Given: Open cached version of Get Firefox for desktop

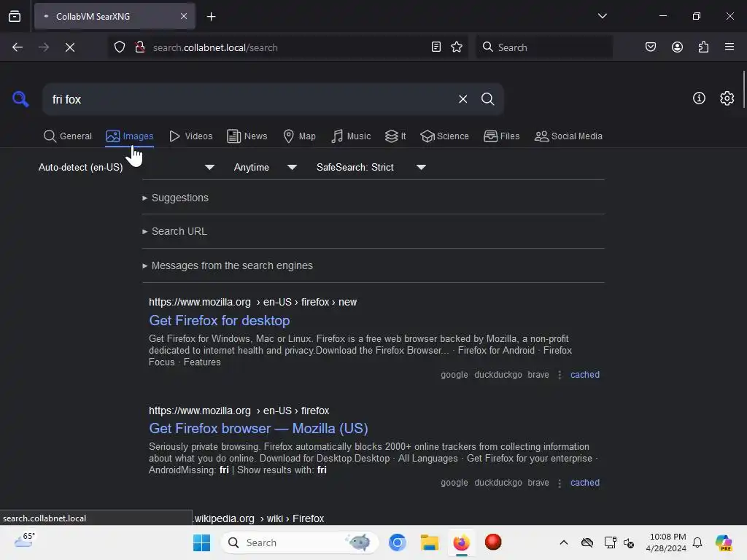Looking at the screenshot, I should 584,375.
